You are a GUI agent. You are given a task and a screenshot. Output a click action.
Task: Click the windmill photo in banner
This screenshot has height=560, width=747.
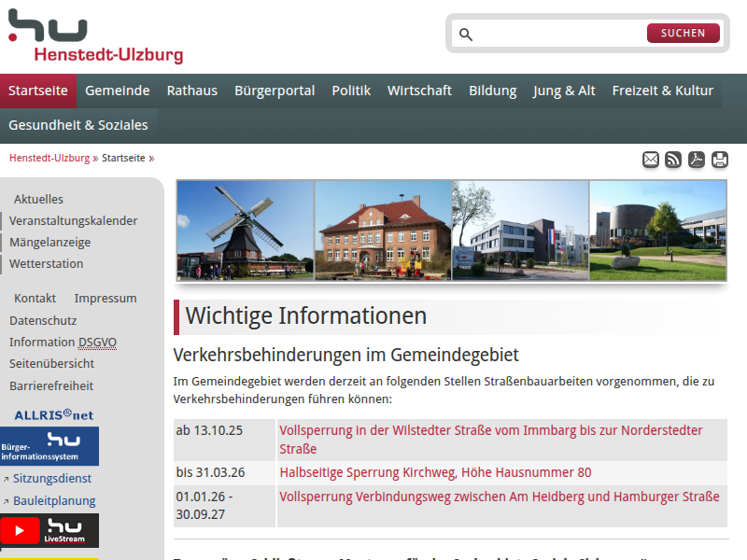(246, 231)
